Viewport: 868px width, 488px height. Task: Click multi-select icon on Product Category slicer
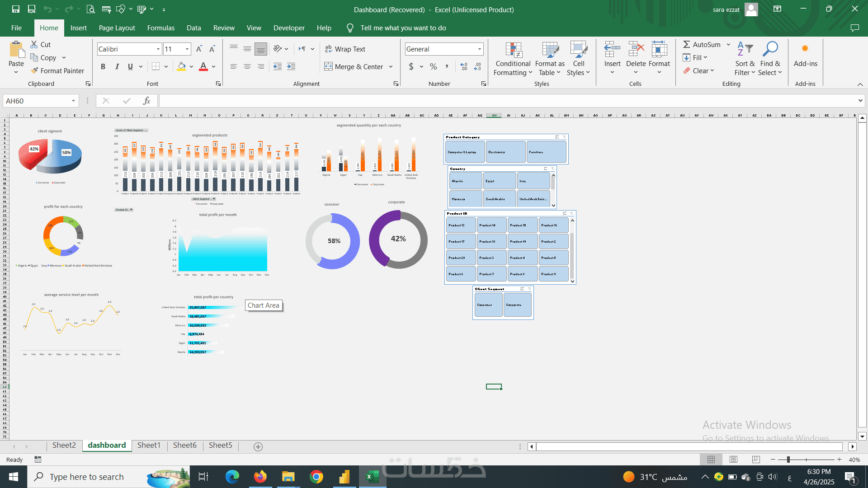click(x=557, y=137)
